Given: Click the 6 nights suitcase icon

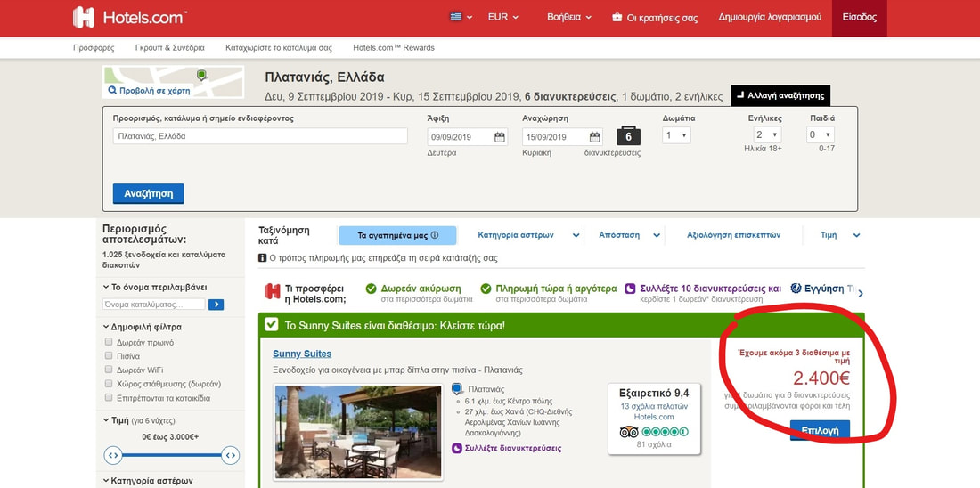Looking at the screenshot, I should 628,135.
